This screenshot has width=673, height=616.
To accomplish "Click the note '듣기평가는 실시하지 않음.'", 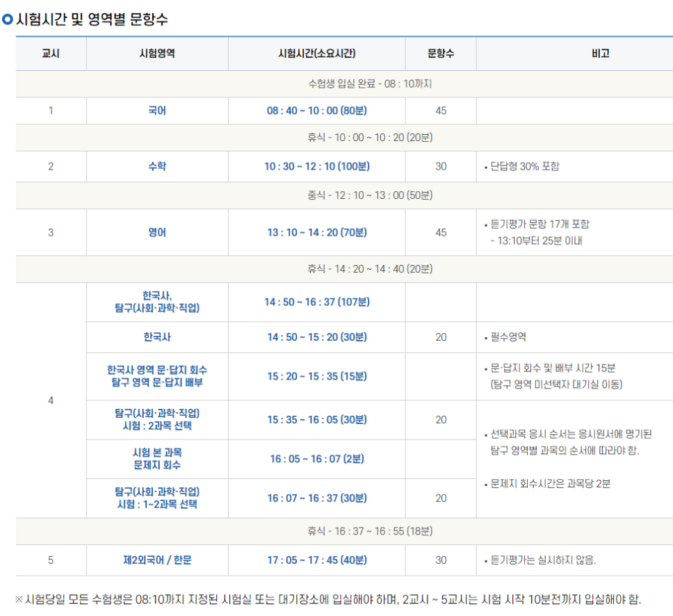I will 543,560.
